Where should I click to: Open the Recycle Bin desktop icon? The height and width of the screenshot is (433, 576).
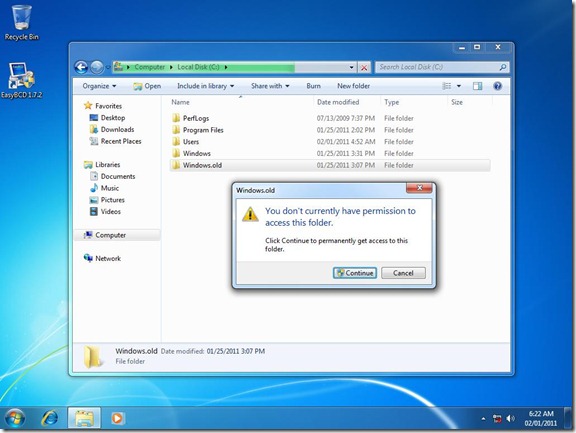click(x=21, y=21)
